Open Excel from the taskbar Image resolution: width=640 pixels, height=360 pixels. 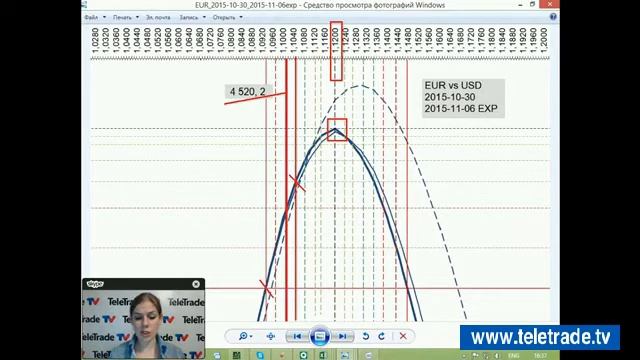(x=322, y=356)
